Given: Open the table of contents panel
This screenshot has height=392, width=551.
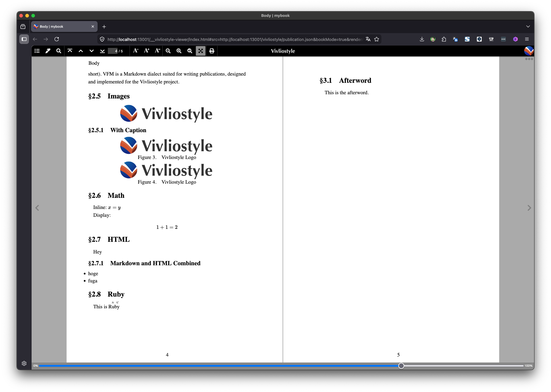Looking at the screenshot, I should 37,51.
